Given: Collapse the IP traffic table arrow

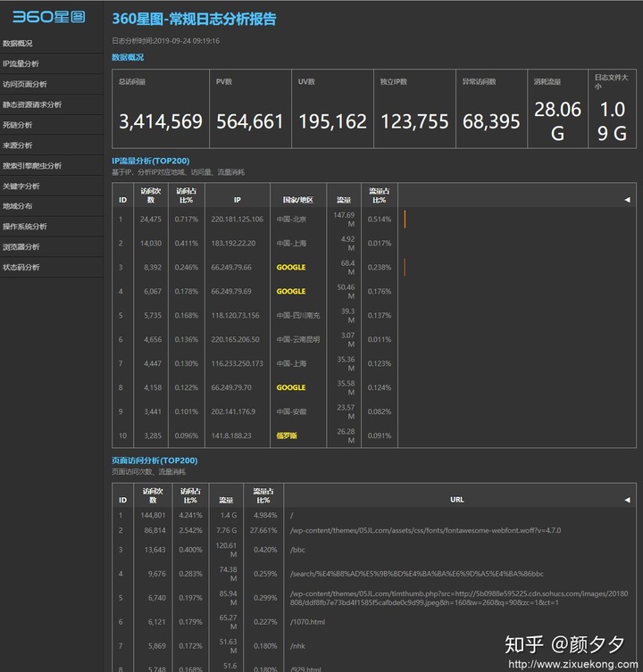Looking at the screenshot, I should pos(627,200).
